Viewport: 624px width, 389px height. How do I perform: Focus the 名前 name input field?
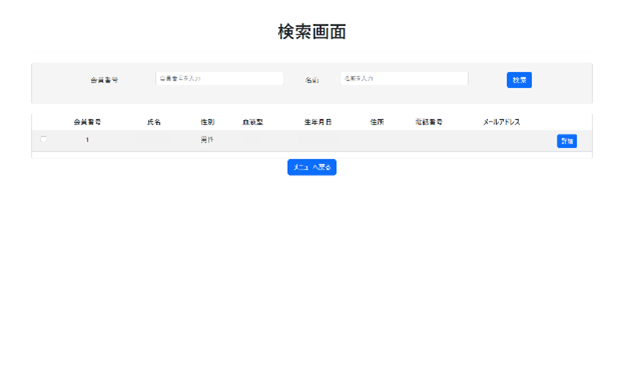click(x=404, y=78)
